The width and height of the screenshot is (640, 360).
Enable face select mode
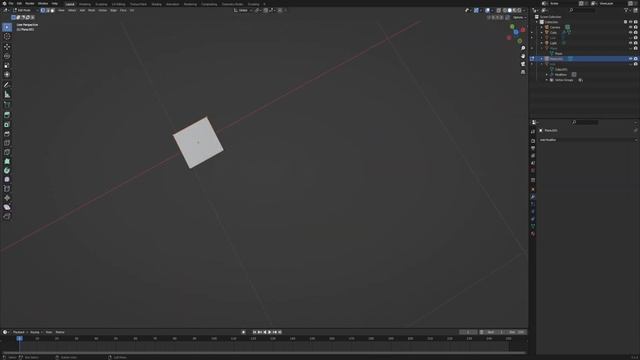(x=52, y=10)
